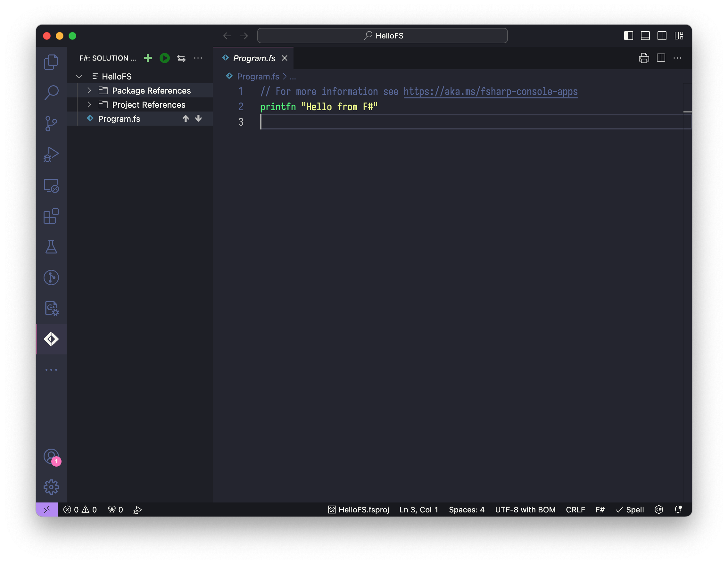This screenshot has height=564, width=728.
Task: Toggle the Spell checker status item
Action: click(630, 509)
